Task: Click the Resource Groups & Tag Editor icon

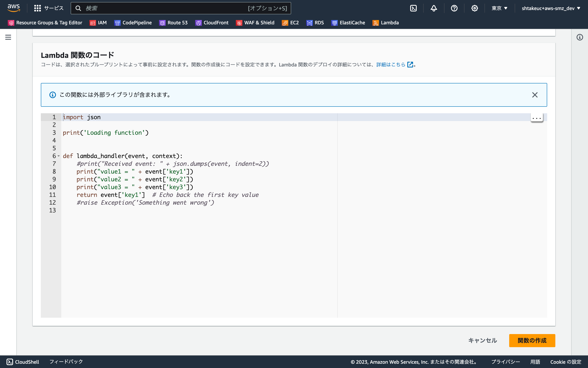Action: point(11,23)
